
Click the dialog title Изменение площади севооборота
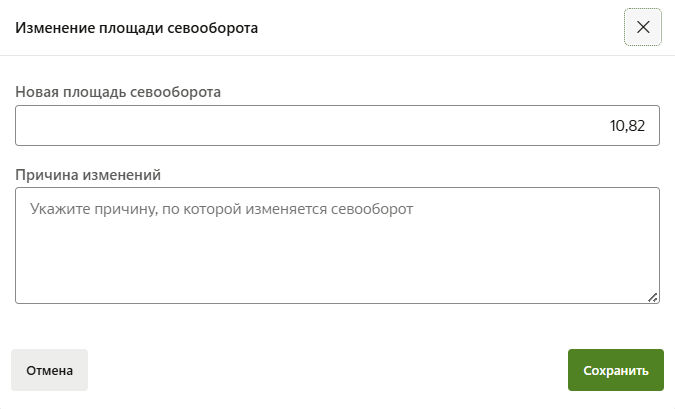[135, 28]
